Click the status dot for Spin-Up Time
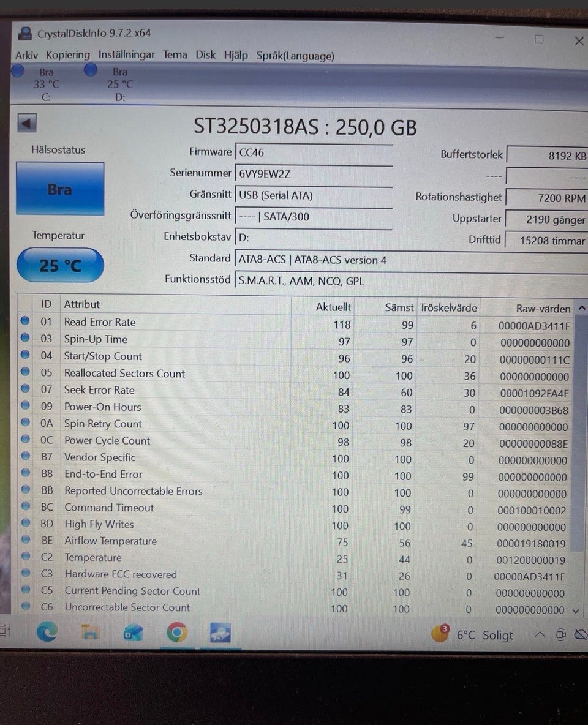Image resolution: width=588 pixels, height=725 pixels. (x=25, y=337)
